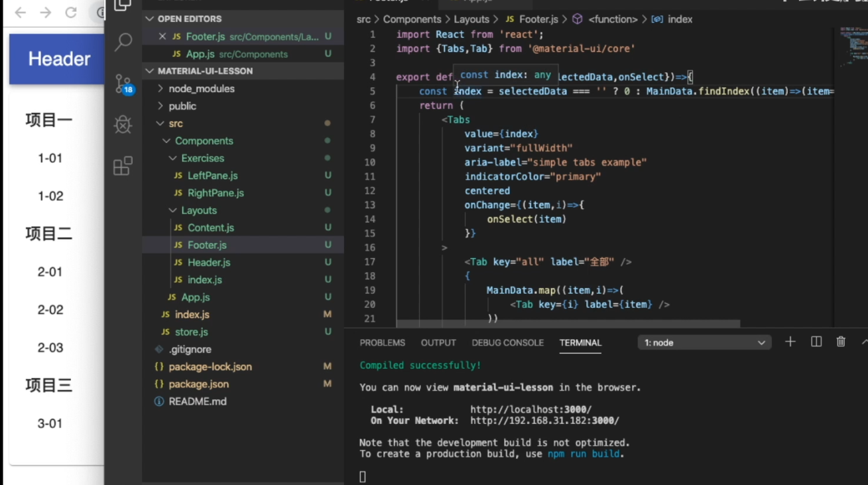Open the Run and Debug view
Screen dimensions: 868x485
(122, 125)
